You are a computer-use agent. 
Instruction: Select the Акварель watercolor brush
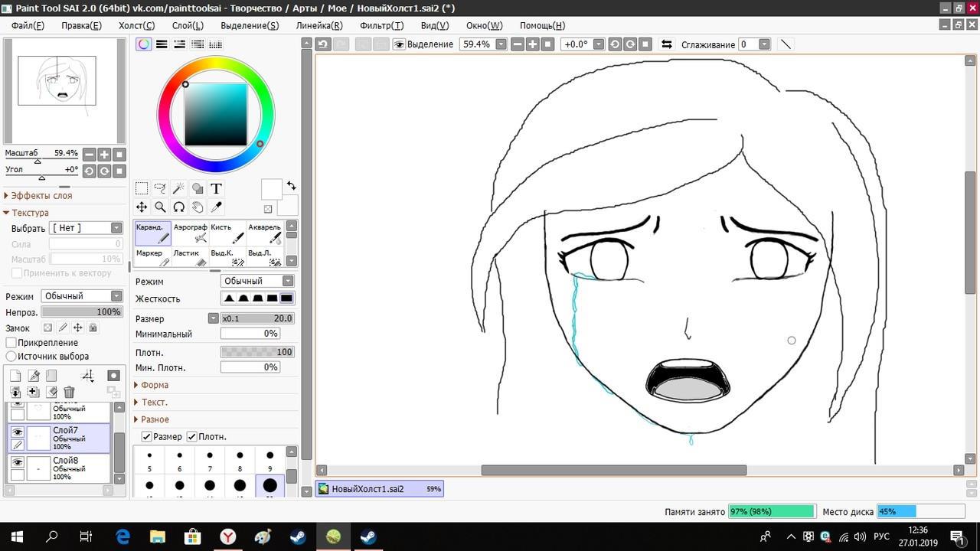click(264, 233)
